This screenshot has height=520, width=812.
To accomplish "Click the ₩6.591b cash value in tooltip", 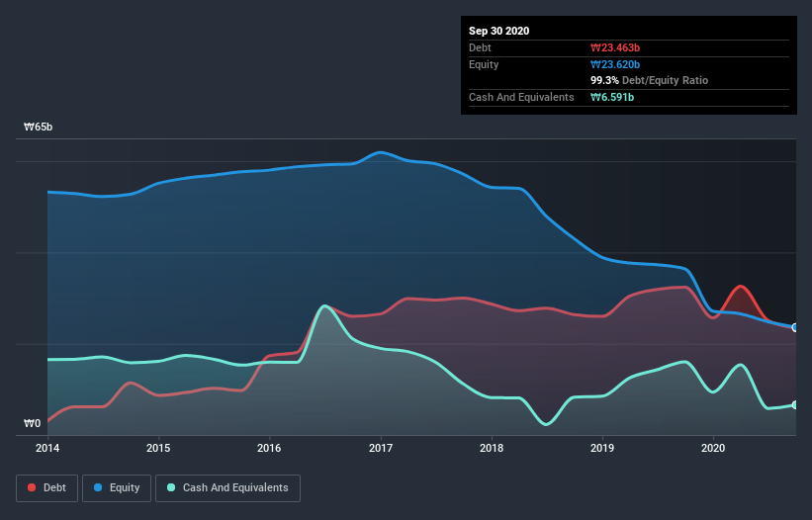I will (613, 97).
